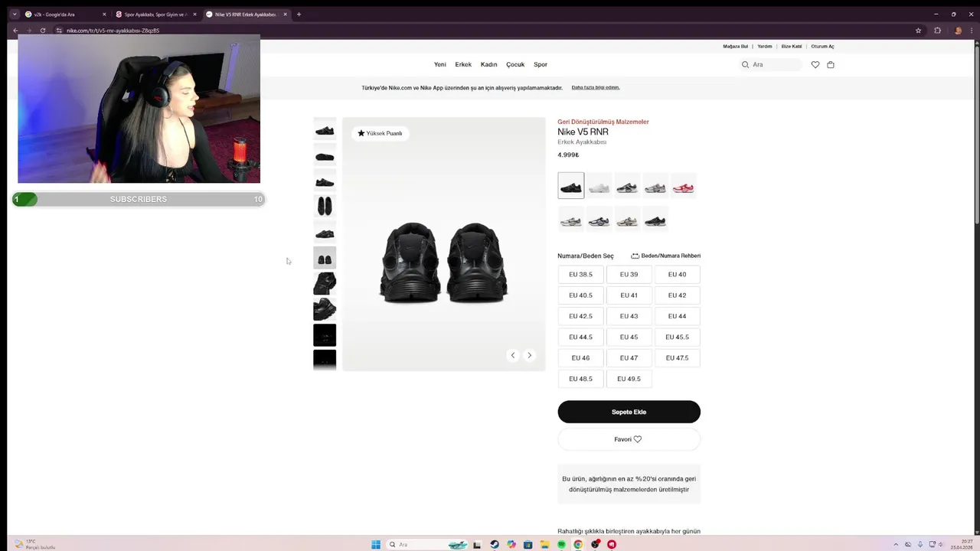The height and width of the screenshot is (551, 980).
Task: Click the Nike search field 'Ara'
Action: 770,65
